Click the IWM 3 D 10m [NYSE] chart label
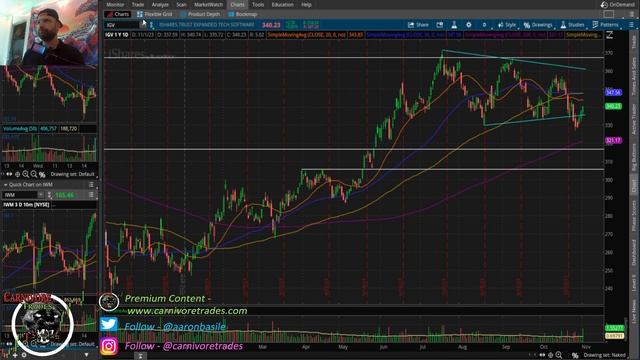Image resolution: width=640 pixels, height=360 pixels. [26, 204]
